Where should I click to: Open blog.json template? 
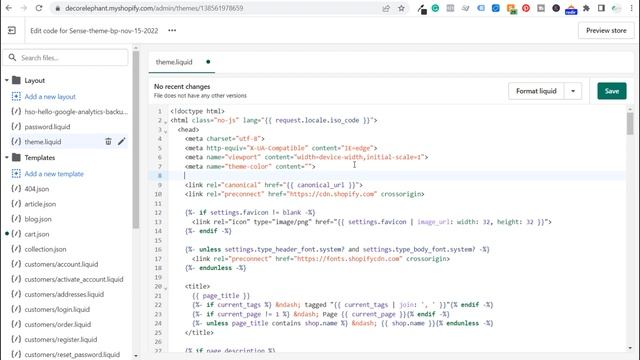pyautogui.click(x=38, y=219)
